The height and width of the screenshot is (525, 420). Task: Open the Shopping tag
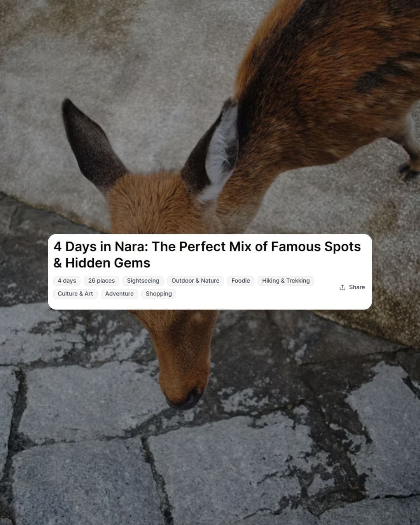tap(159, 294)
